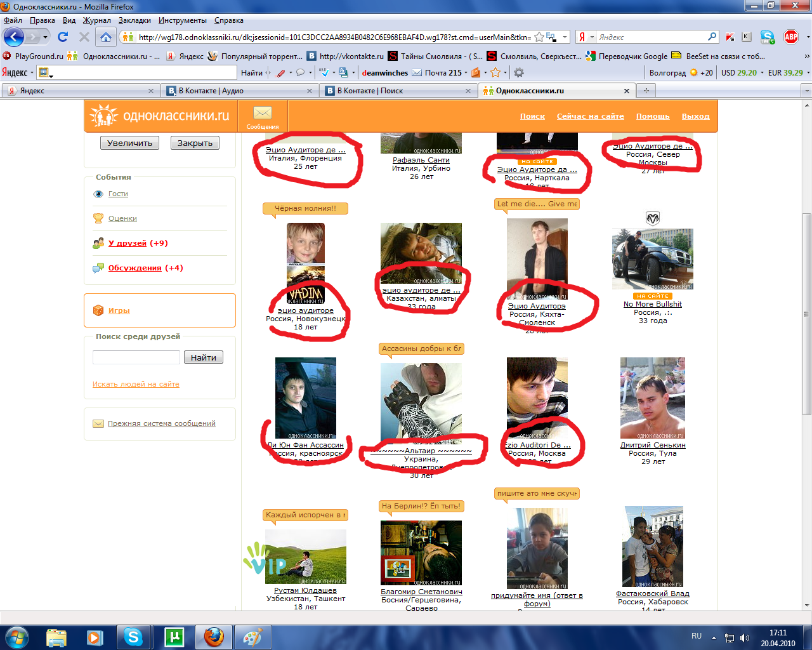812x650 pixels.
Task: Switch to the В Контакте | Поиск tab
Action: (398, 91)
